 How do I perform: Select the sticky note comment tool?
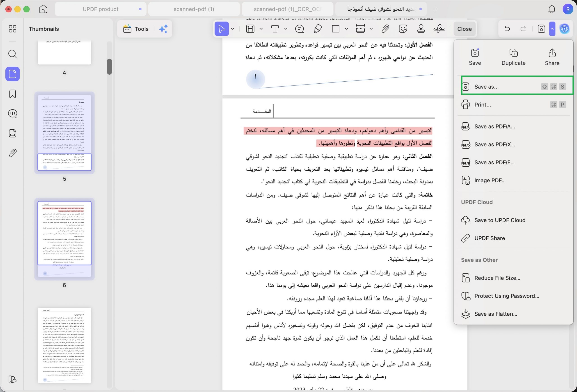[299, 29]
